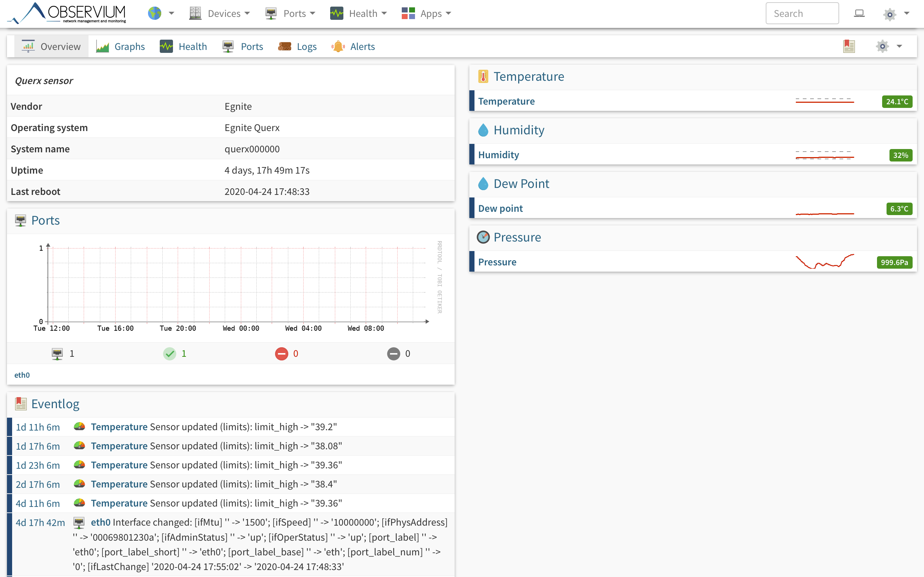Open the Apps menu
This screenshot has width=924, height=577.
[x=426, y=13]
